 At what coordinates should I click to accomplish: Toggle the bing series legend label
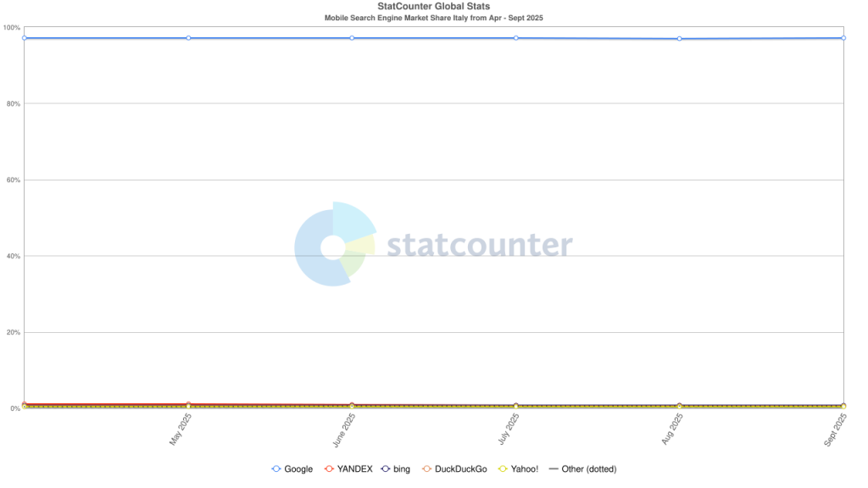coord(401,469)
